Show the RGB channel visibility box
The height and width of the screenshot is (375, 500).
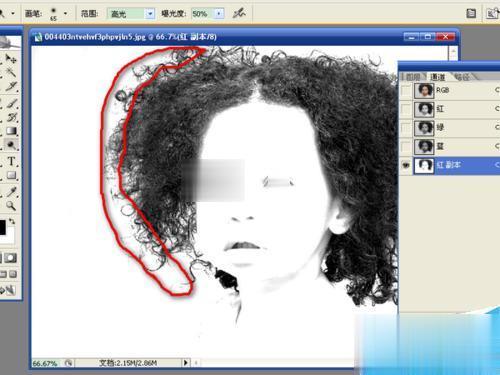click(406, 90)
